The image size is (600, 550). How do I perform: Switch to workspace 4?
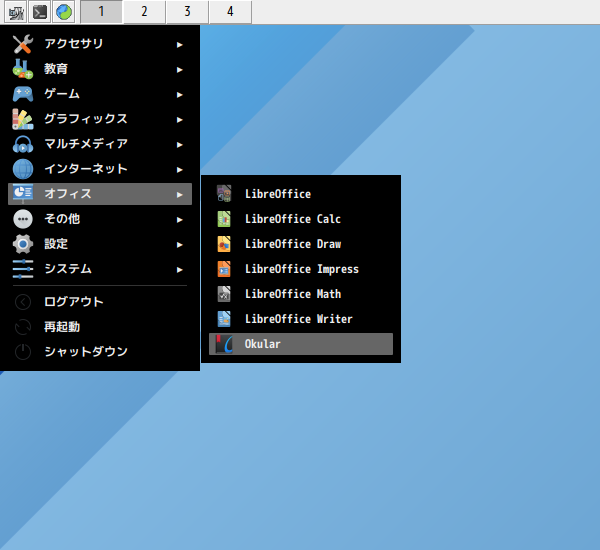point(230,12)
